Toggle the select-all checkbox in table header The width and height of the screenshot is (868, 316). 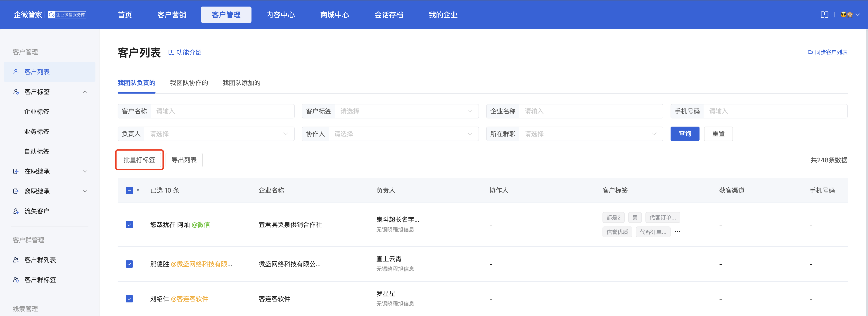(129, 190)
